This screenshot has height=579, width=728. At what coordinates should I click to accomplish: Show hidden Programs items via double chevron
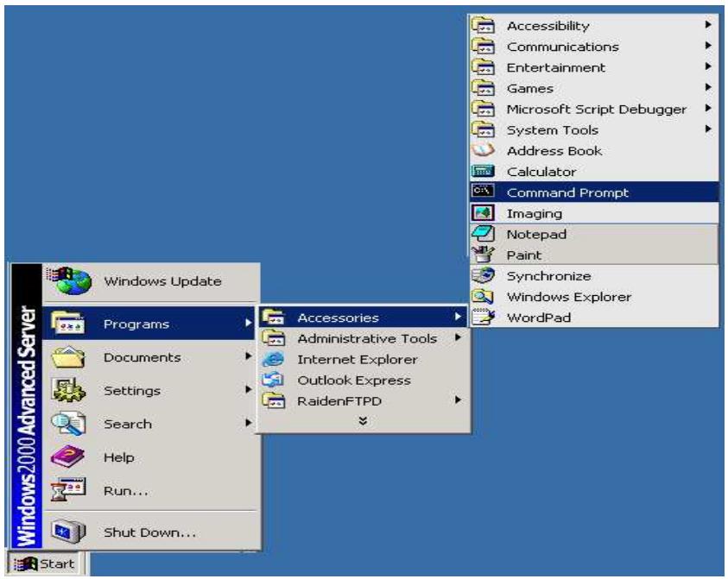tap(363, 421)
